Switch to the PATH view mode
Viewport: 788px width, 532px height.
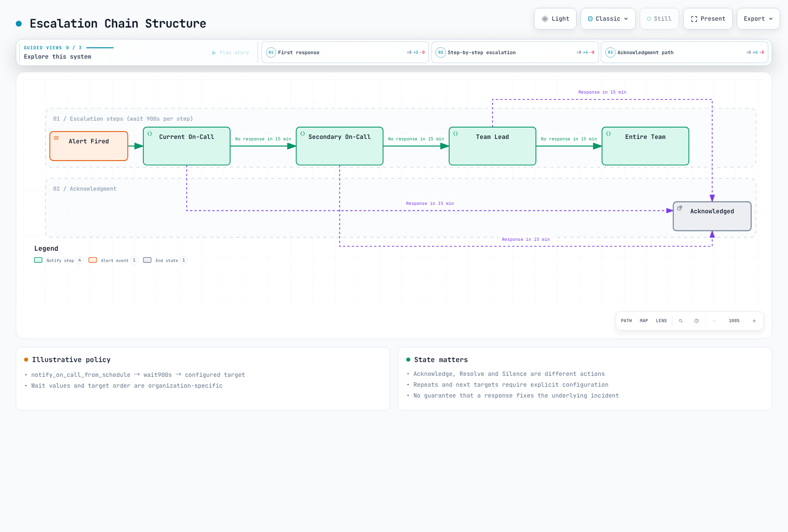click(x=626, y=321)
